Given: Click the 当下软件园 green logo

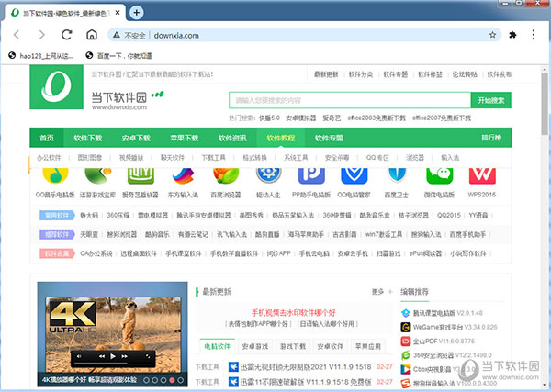Looking at the screenshot, I should coord(57,87).
